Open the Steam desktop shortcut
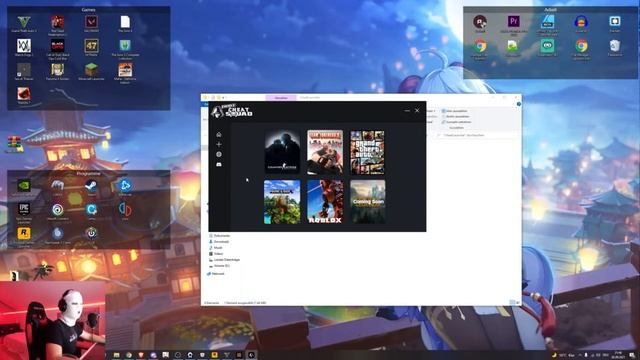Viewport: 640px width, 360px height. tap(91, 187)
